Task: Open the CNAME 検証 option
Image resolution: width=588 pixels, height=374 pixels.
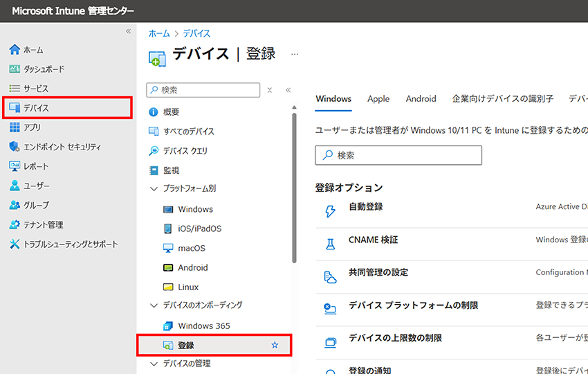Action: (x=373, y=240)
